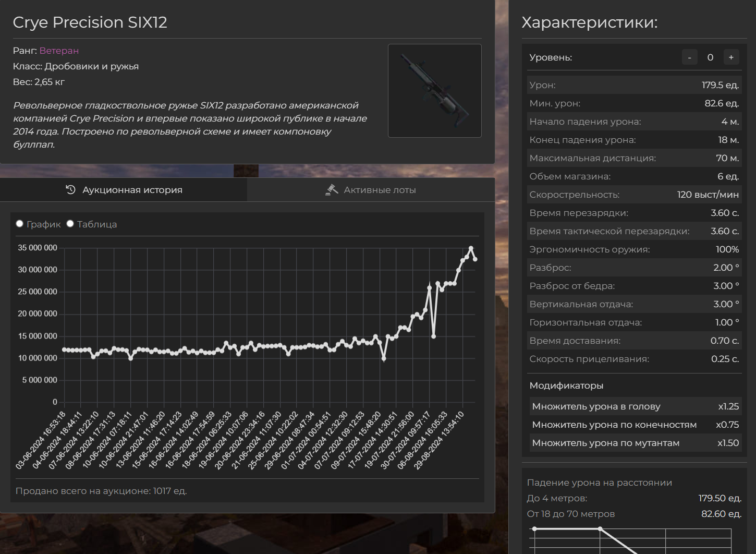Open the Аукционная история tab

pyautogui.click(x=124, y=190)
